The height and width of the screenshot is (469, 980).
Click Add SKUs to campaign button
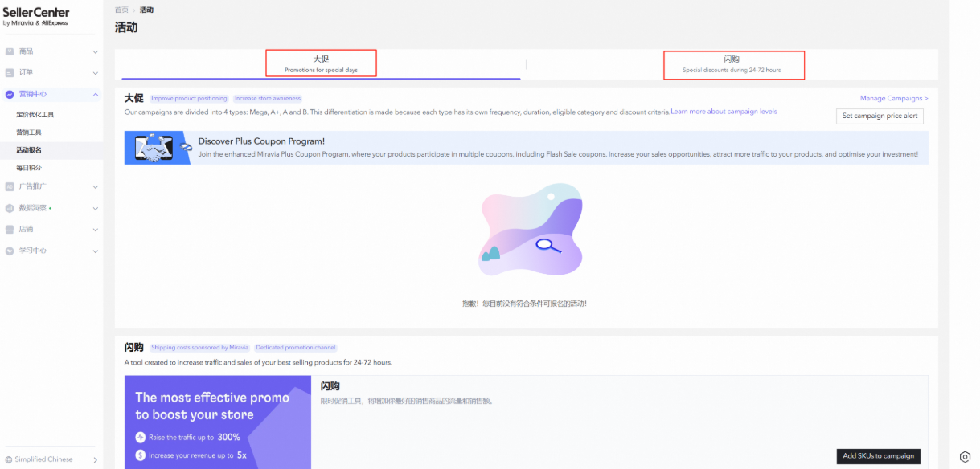point(878,456)
